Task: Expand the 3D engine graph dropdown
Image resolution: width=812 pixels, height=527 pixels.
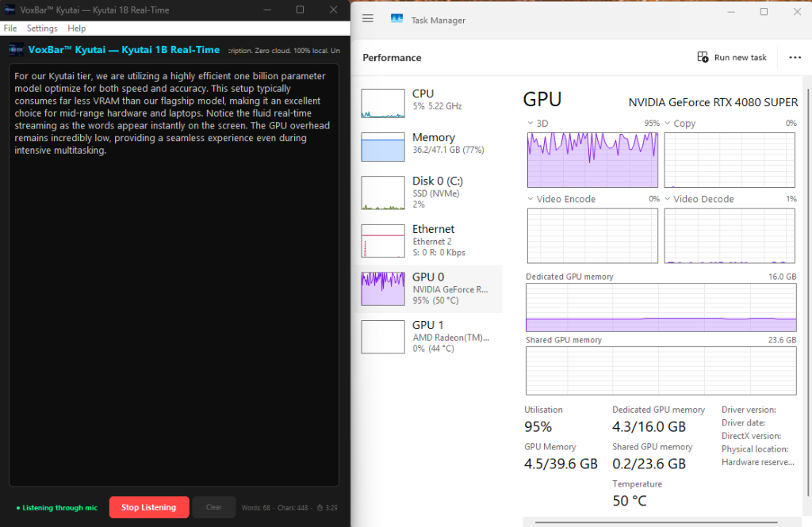Action: point(530,124)
